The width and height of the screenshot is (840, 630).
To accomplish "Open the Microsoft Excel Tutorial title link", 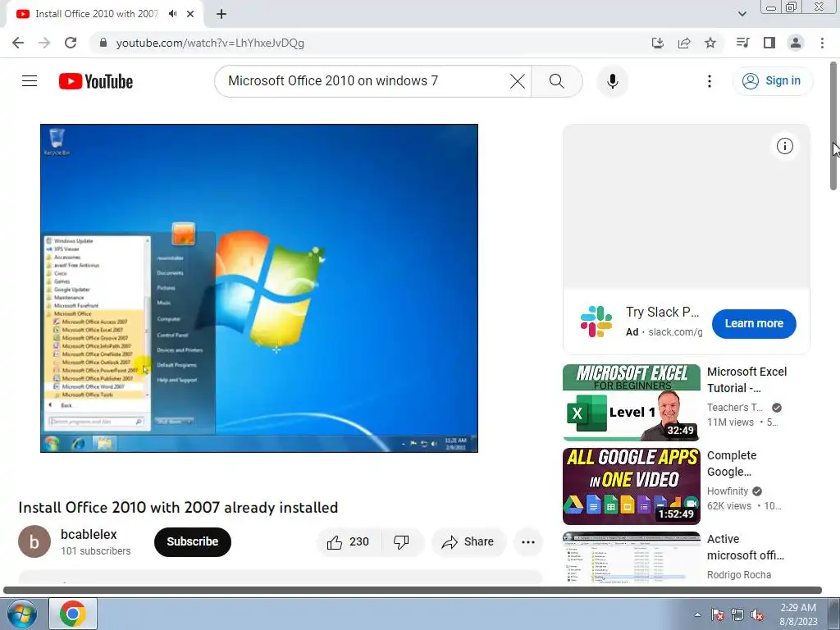I will tap(746, 380).
